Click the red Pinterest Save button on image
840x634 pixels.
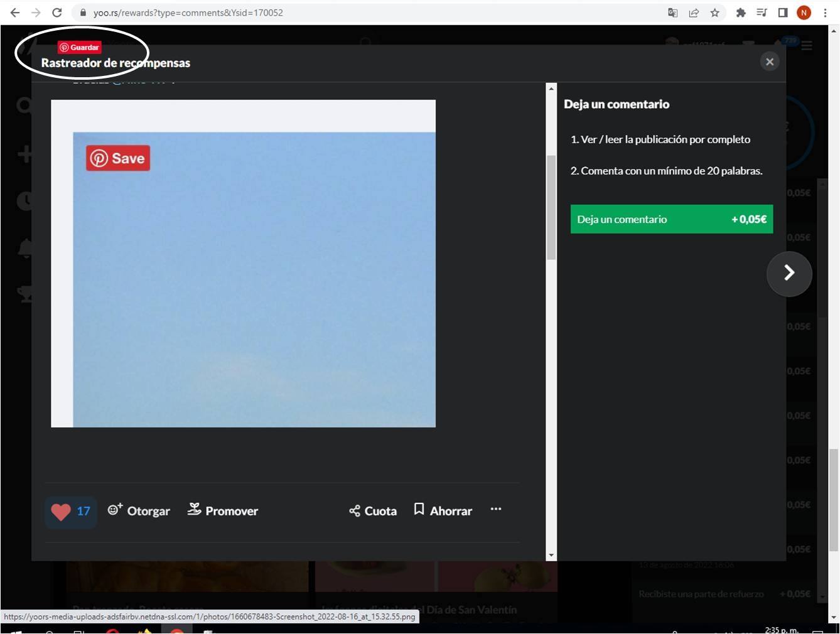point(118,158)
